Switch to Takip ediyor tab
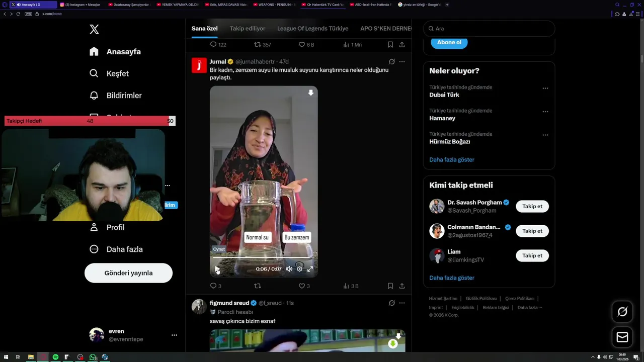644x362 pixels. [x=248, y=29]
